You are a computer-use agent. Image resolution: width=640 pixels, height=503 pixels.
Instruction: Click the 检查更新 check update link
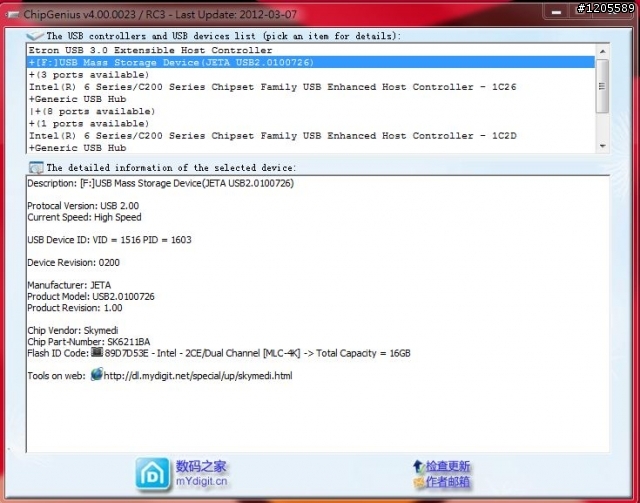(448, 466)
